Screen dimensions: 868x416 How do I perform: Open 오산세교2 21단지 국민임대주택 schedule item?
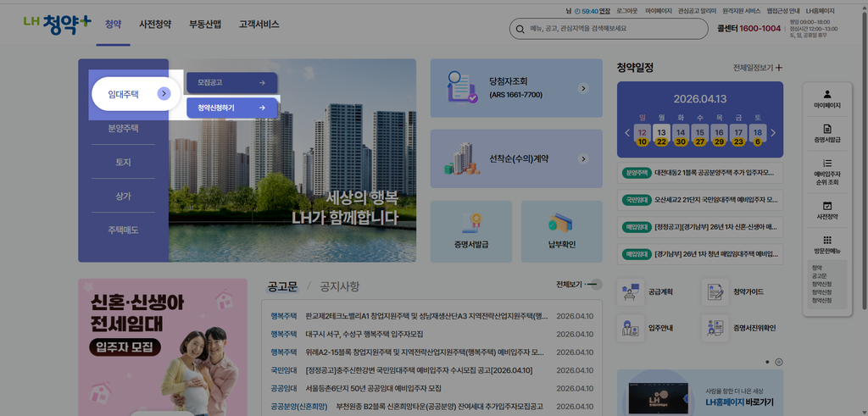pyautogui.click(x=700, y=200)
